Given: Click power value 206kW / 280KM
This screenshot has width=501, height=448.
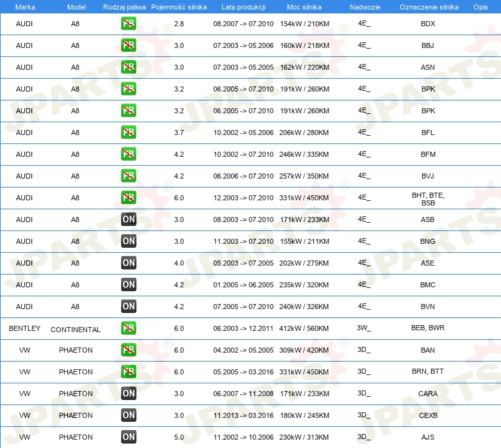Looking at the screenshot, I should tap(304, 132).
